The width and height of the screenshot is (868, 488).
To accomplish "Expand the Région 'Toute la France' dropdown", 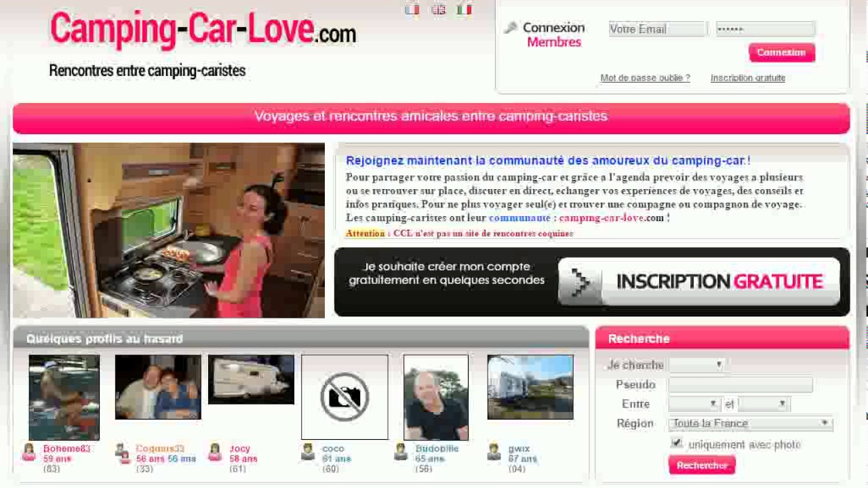I will tap(751, 424).
